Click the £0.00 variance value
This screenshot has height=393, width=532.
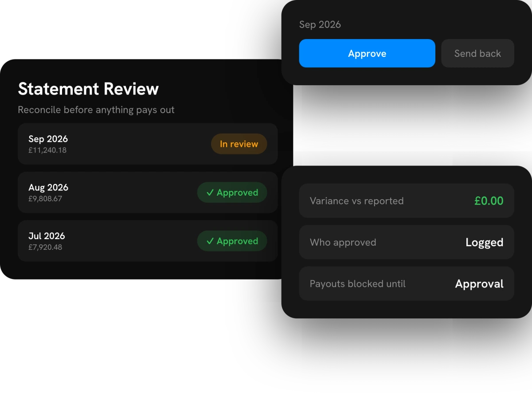489,201
